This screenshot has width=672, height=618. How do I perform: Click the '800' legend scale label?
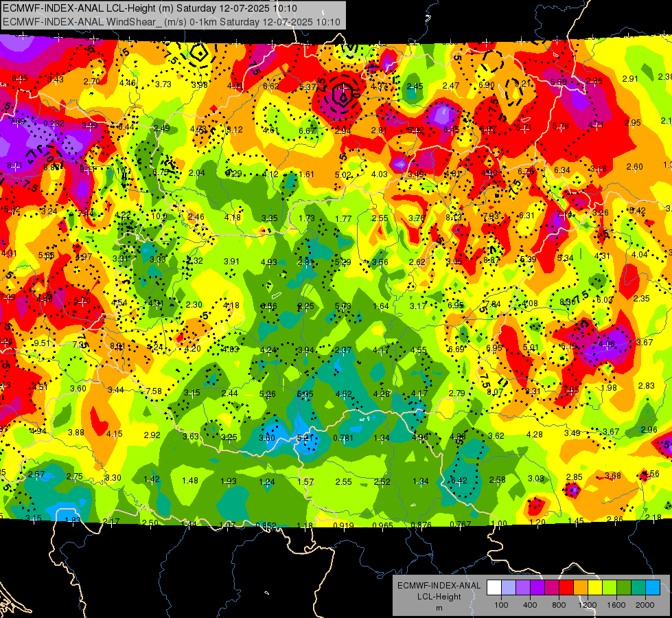click(559, 605)
